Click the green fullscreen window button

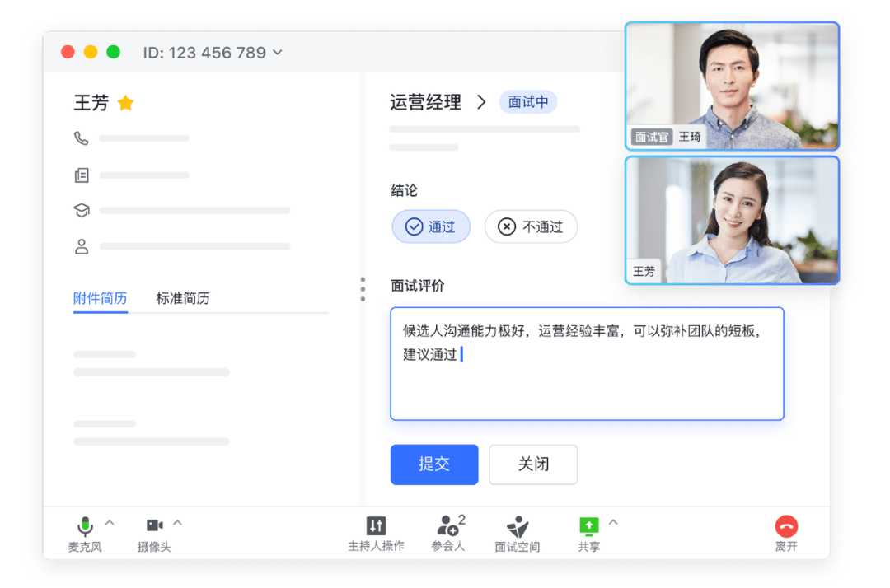click(114, 52)
